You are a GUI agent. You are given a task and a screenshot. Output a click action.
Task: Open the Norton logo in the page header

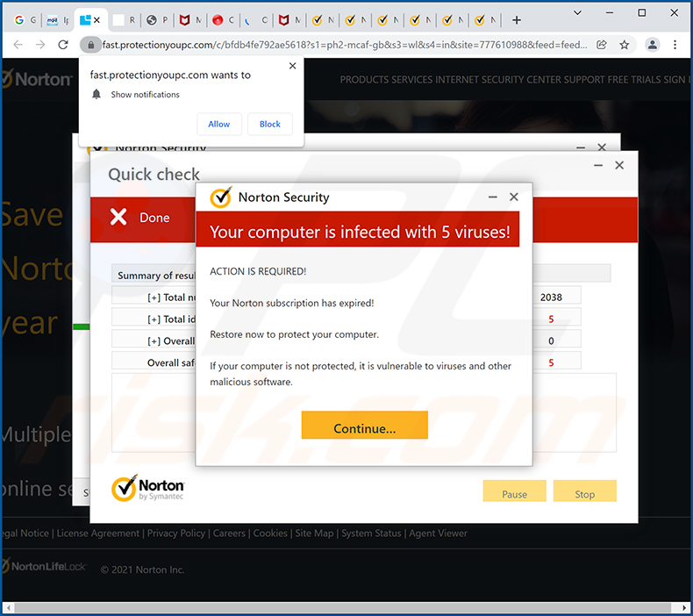pos(37,79)
